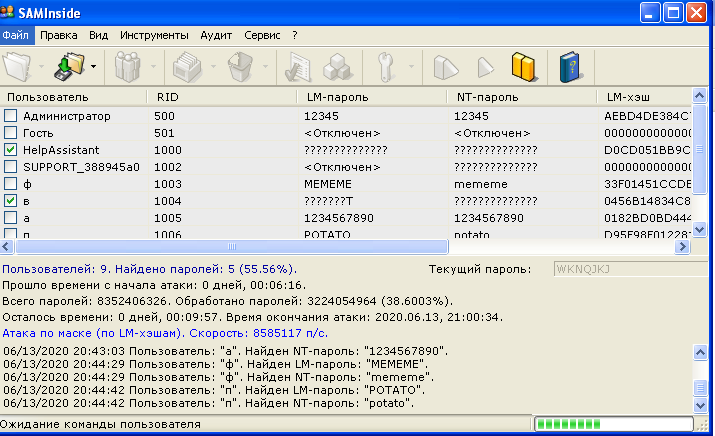Uncheck the HelpAssistant user checkbox
This screenshot has height=436, width=715.
pyautogui.click(x=10, y=150)
